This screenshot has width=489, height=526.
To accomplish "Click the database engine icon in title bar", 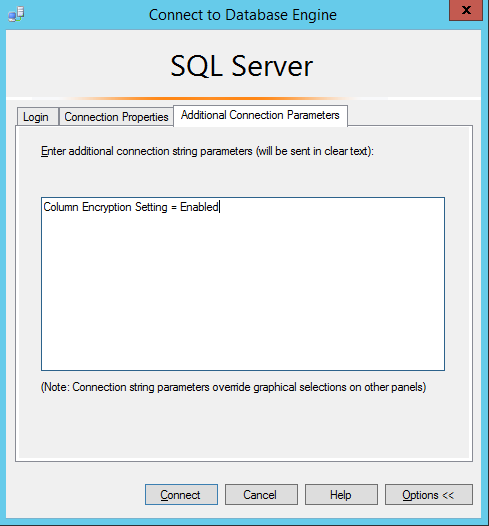I will (x=16, y=14).
